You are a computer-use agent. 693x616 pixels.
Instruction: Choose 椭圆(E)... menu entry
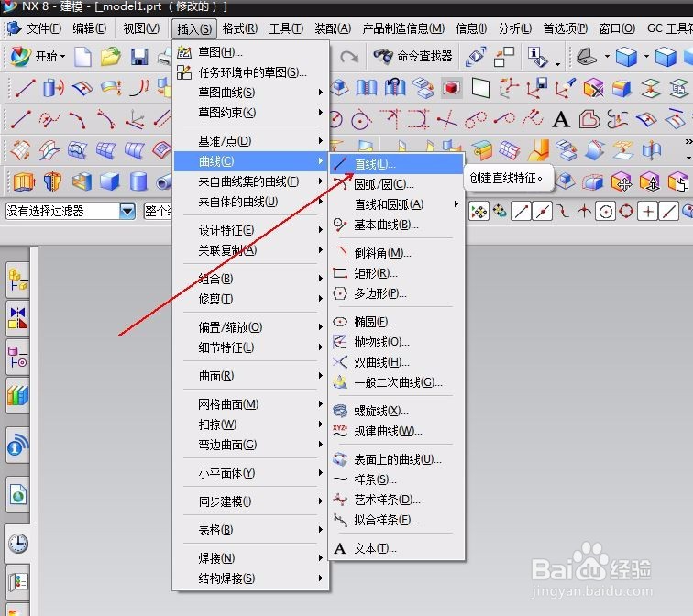click(396, 322)
